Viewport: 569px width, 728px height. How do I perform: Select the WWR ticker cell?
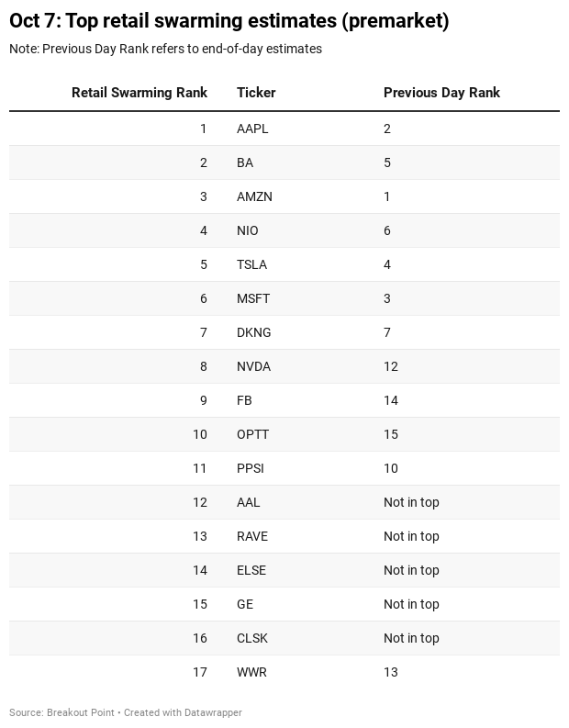coord(251,673)
